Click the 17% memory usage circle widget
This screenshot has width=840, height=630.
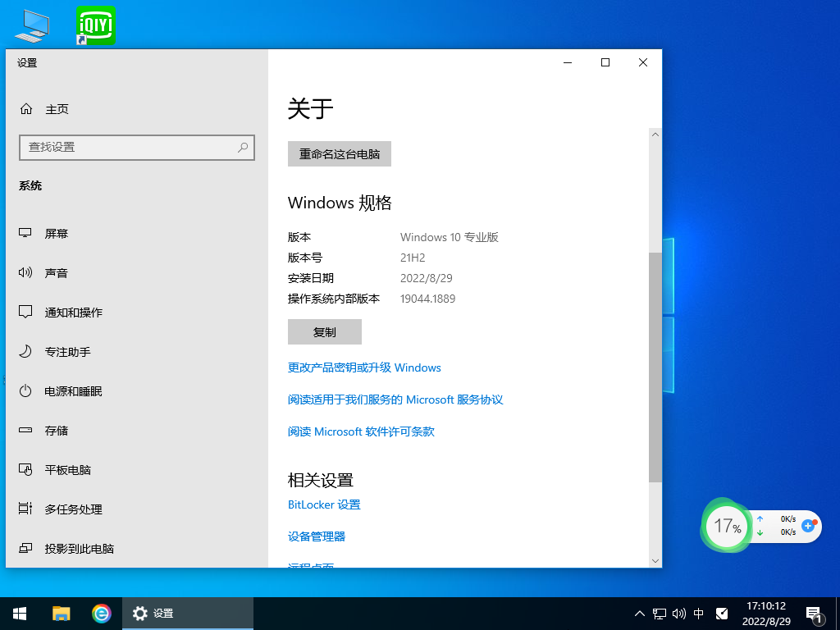pos(727,526)
